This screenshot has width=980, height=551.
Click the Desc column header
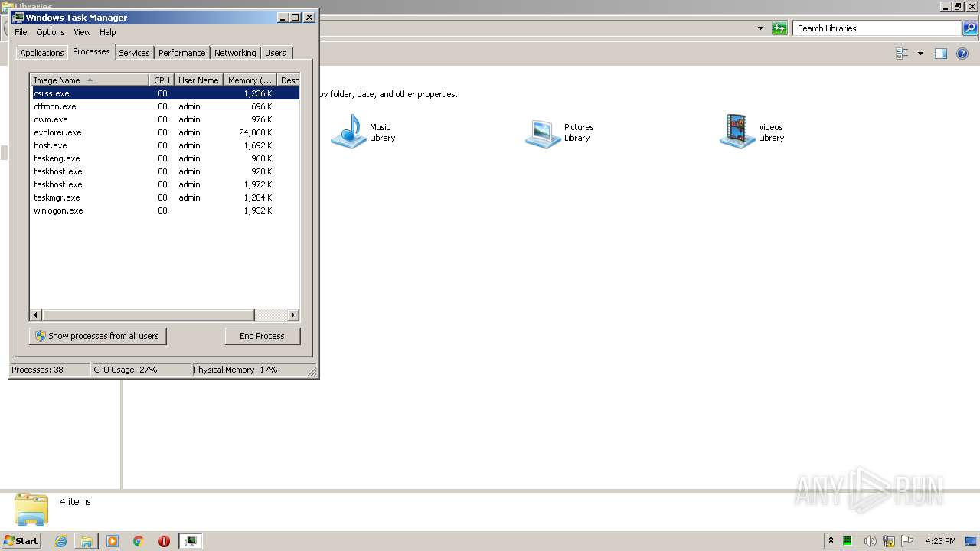tap(289, 80)
